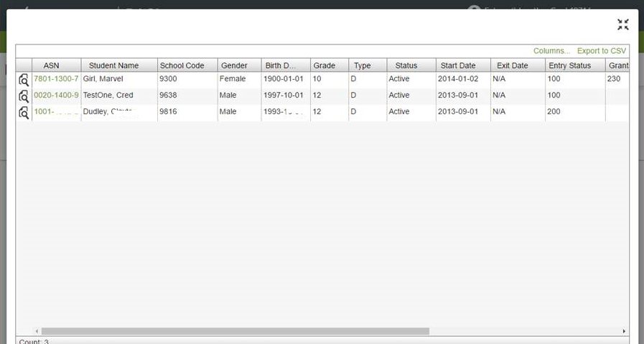This screenshot has height=344, width=644.
Task: Click the horizontal scrollbar thumb
Action: click(235, 331)
